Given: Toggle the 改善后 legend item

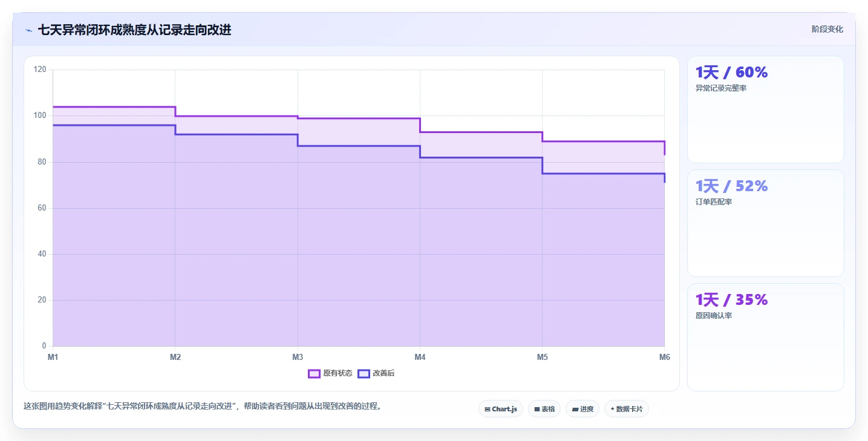Looking at the screenshot, I should click(x=376, y=373).
